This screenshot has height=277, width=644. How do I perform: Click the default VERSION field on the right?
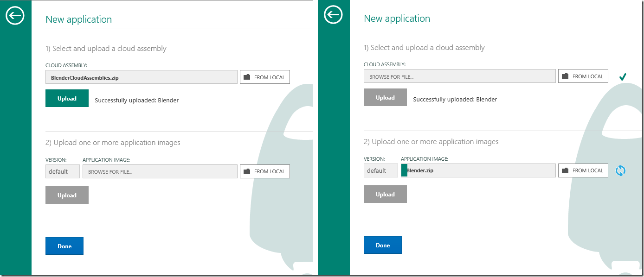pos(381,170)
